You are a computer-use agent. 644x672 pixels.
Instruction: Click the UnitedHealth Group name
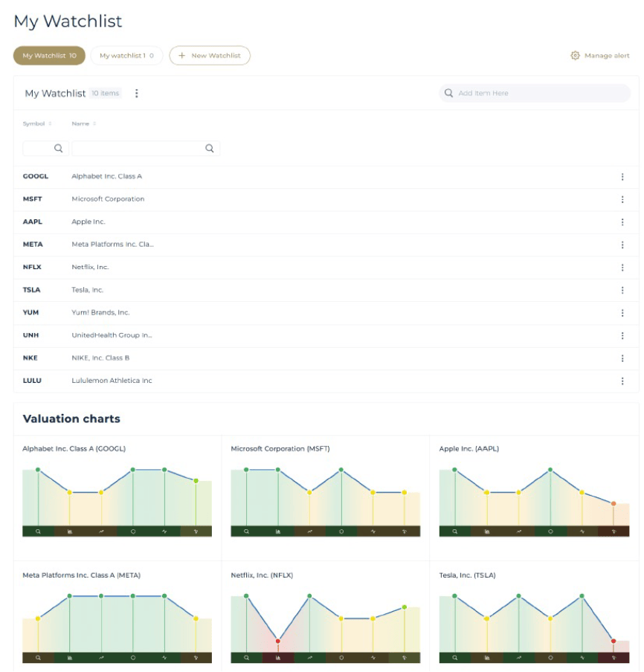112,335
